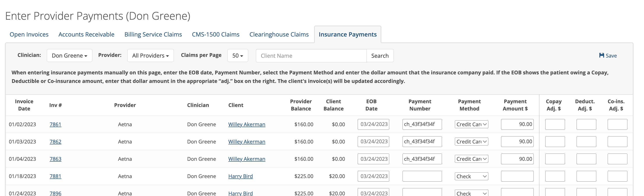Open Harry Bird client link for invoice 7881
Viewport: 644px width, 196px height.
(241, 176)
